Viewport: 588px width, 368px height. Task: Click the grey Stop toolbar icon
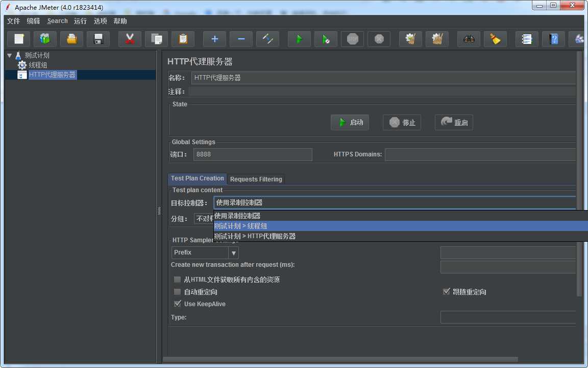pos(353,39)
